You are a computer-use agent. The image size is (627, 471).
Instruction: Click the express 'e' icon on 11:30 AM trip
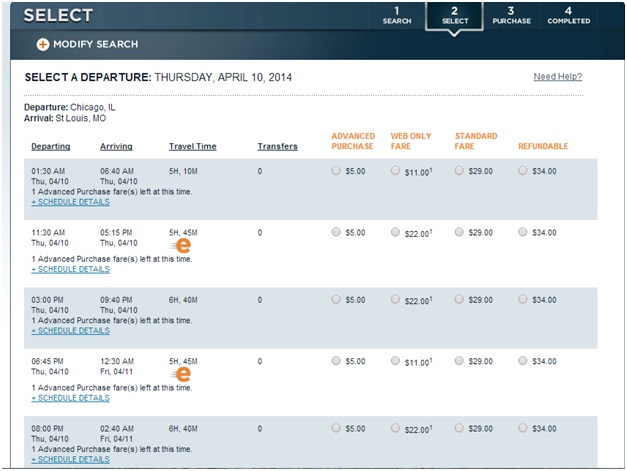(x=181, y=245)
